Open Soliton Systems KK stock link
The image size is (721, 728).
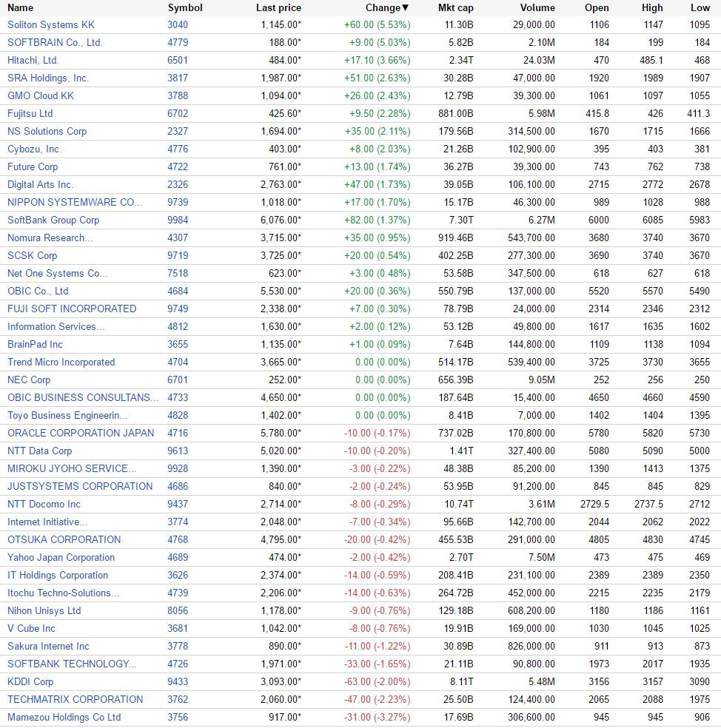pyautogui.click(x=51, y=24)
